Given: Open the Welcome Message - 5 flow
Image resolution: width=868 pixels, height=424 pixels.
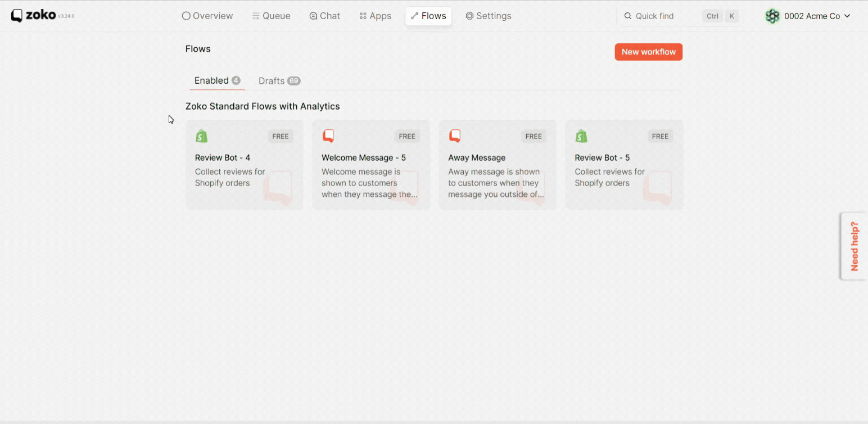Looking at the screenshot, I should click(x=371, y=165).
